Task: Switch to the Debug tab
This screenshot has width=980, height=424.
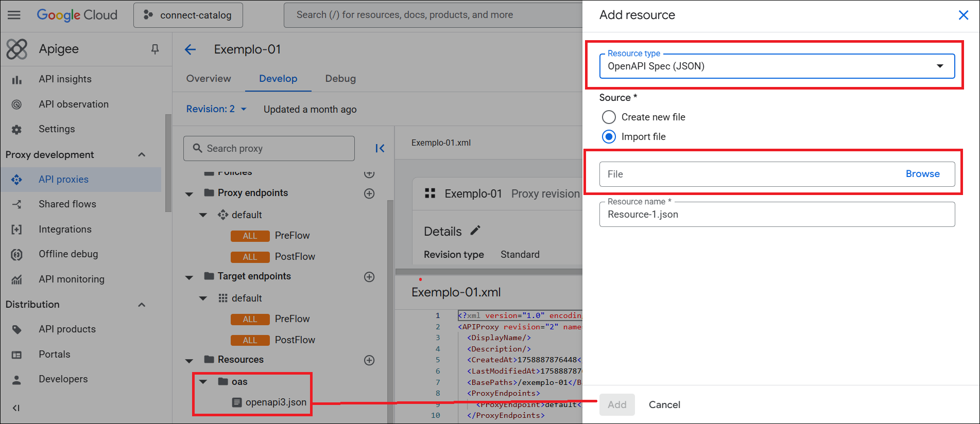Action: 340,79
